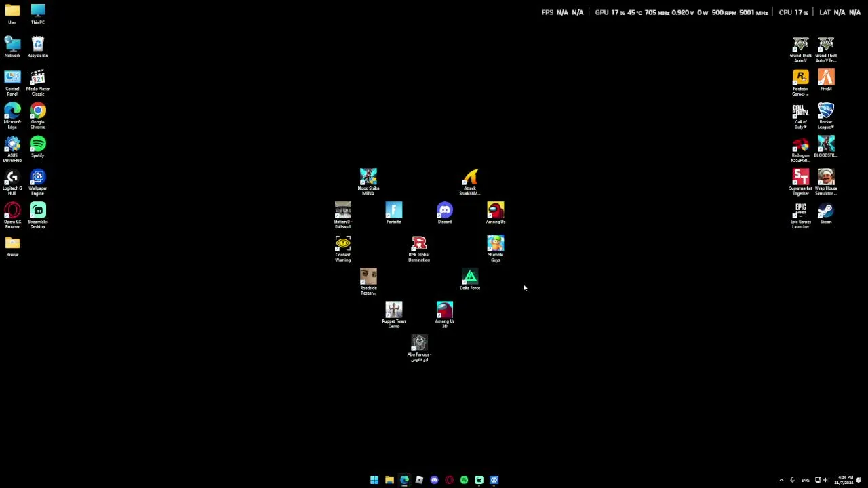
Task: Select the Control Panel shortcut
Action: click(x=12, y=83)
